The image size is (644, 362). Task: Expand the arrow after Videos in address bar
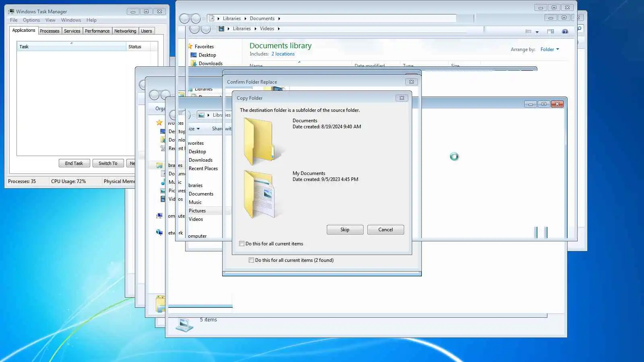(279, 29)
